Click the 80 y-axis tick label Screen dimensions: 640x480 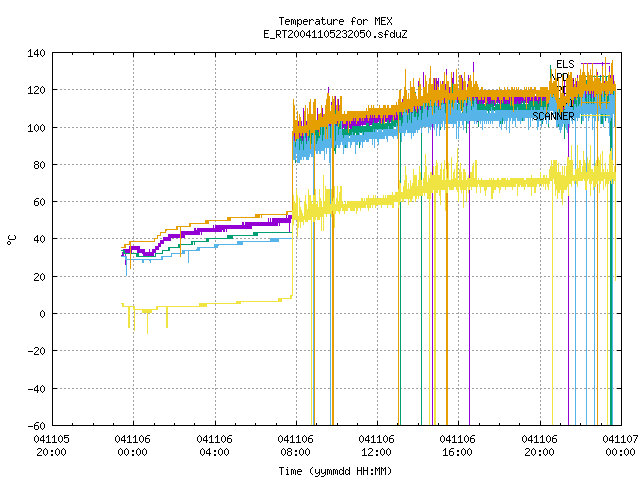[40, 165]
